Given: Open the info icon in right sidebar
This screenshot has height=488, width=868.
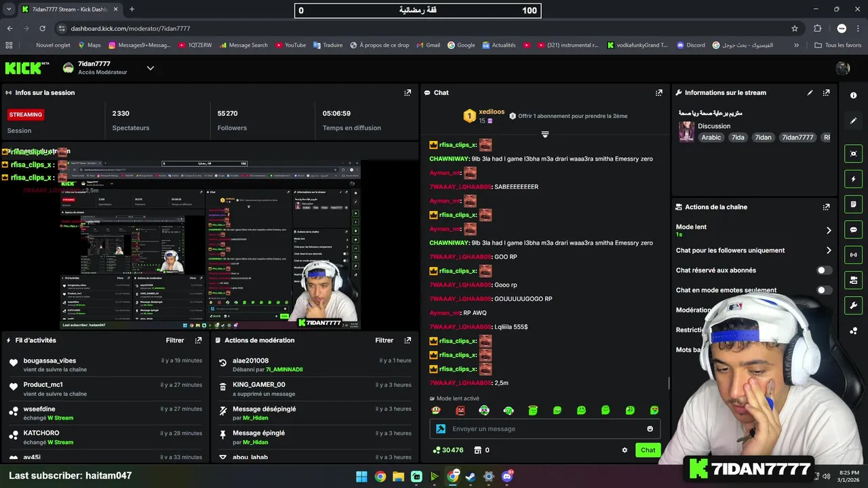Looking at the screenshot, I should tap(854, 96).
